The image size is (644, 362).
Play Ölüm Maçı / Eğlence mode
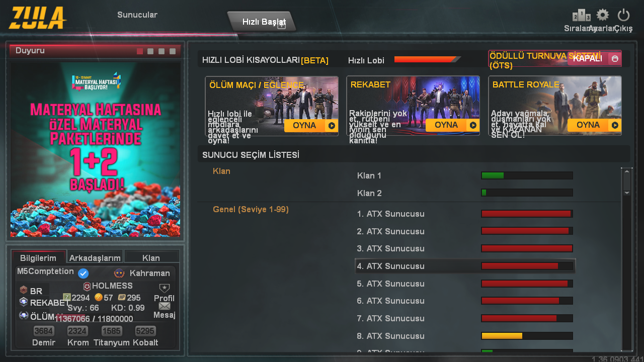pyautogui.click(x=311, y=125)
